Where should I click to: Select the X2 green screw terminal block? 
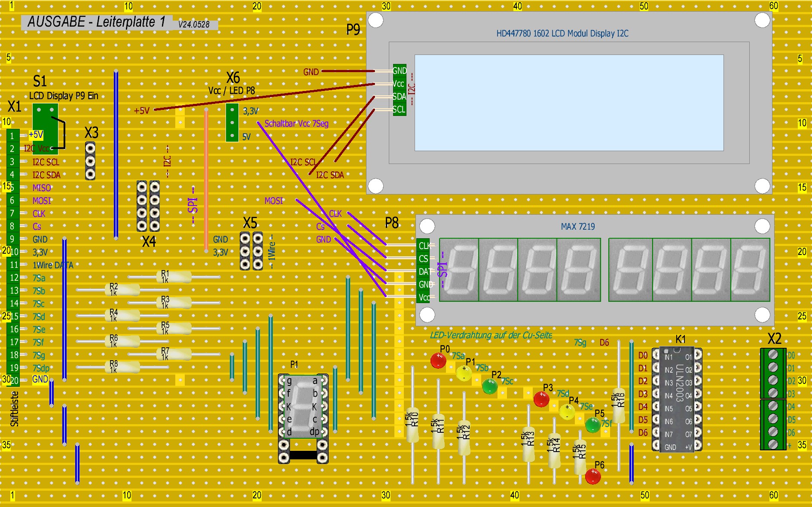[x=773, y=399]
